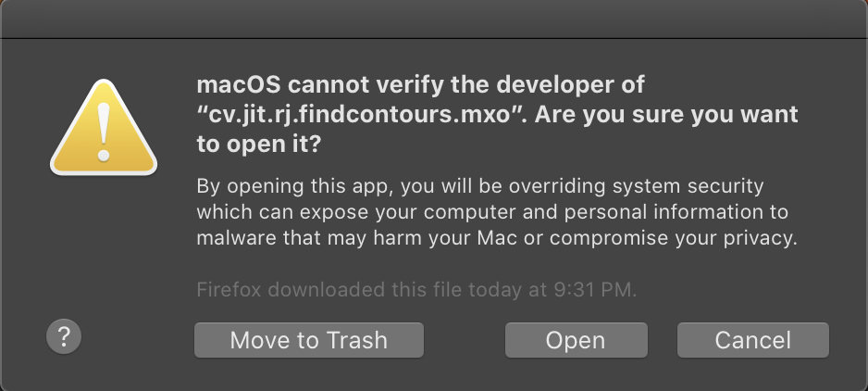
Task: Click the exclamation mark inside the warning icon
Action: click(104, 132)
